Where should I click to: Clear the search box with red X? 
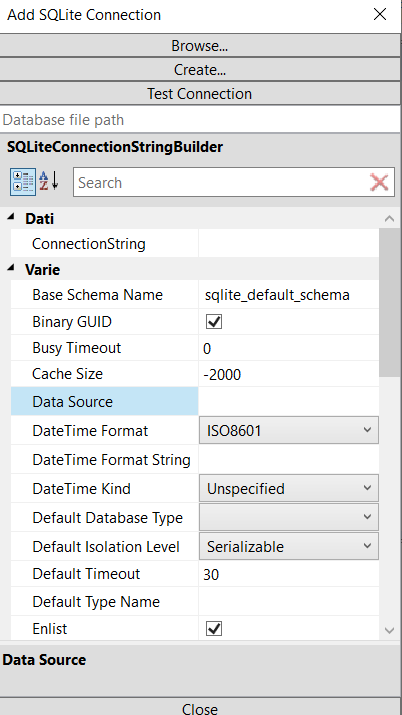[379, 183]
